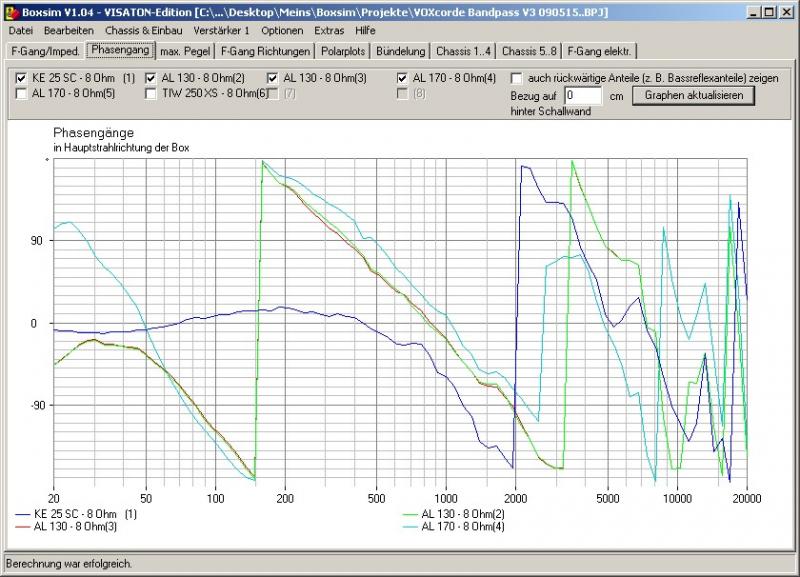
Task: Open the Bearbeiten menu
Action: coord(68,31)
